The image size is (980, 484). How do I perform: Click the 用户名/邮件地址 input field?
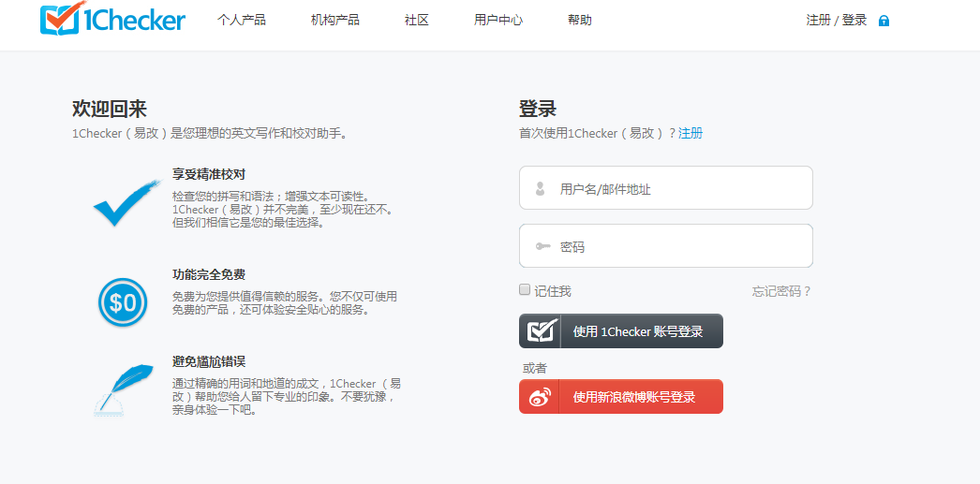click(665, 188)
